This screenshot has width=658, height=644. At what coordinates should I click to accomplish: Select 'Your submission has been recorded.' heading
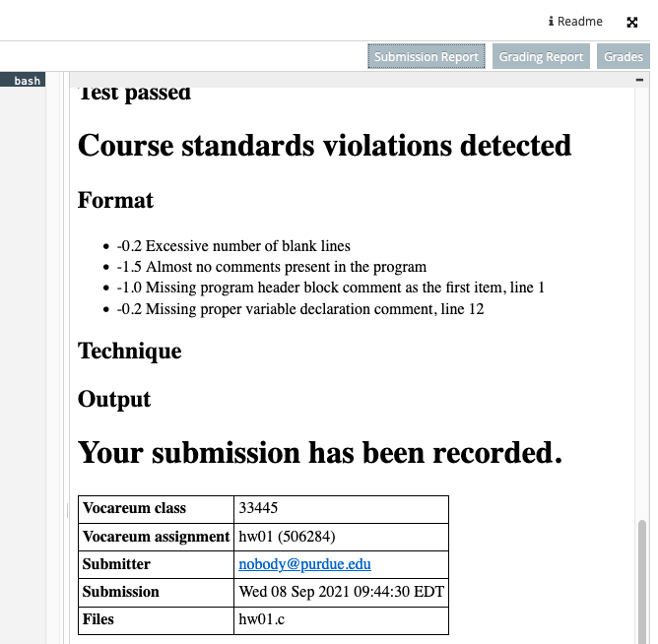click(x=320, y=453)
